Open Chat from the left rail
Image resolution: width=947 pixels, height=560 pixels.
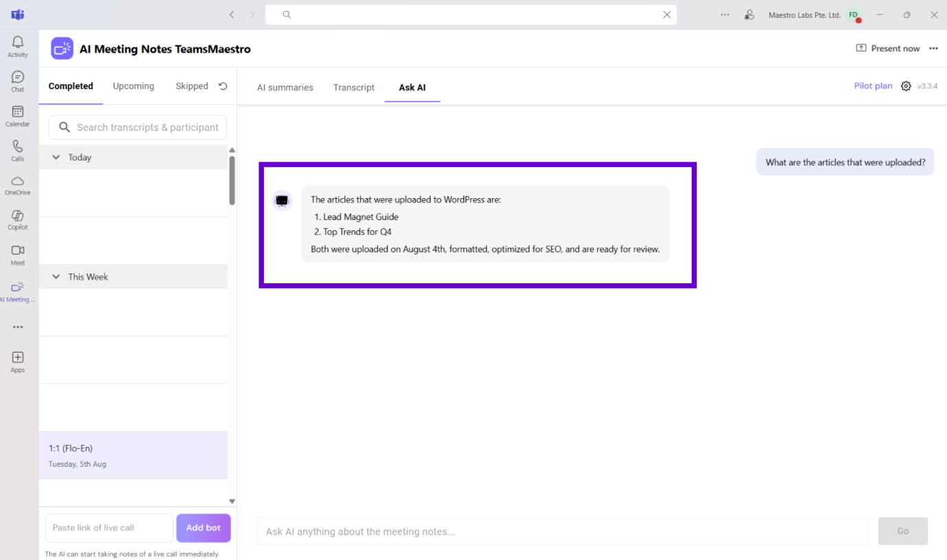(x=18, y=82)
